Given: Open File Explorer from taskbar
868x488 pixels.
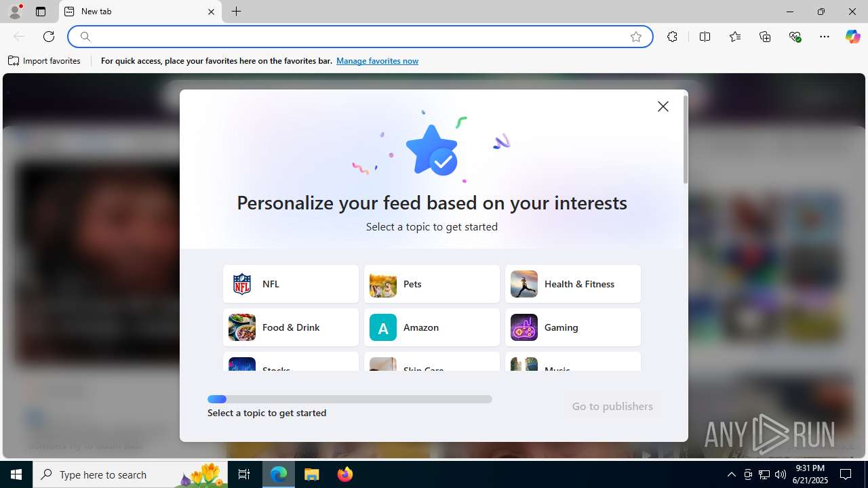Looking at the screenshot, I should tap(312, 474).
